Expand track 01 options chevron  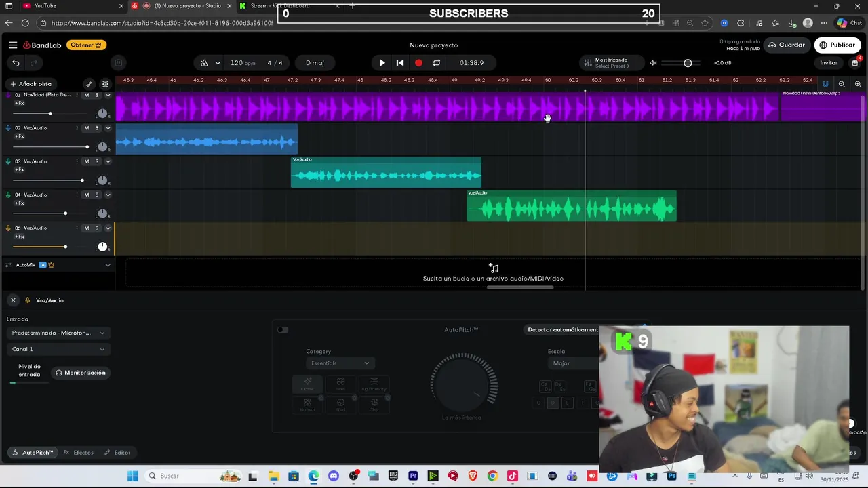pos(107,95)
